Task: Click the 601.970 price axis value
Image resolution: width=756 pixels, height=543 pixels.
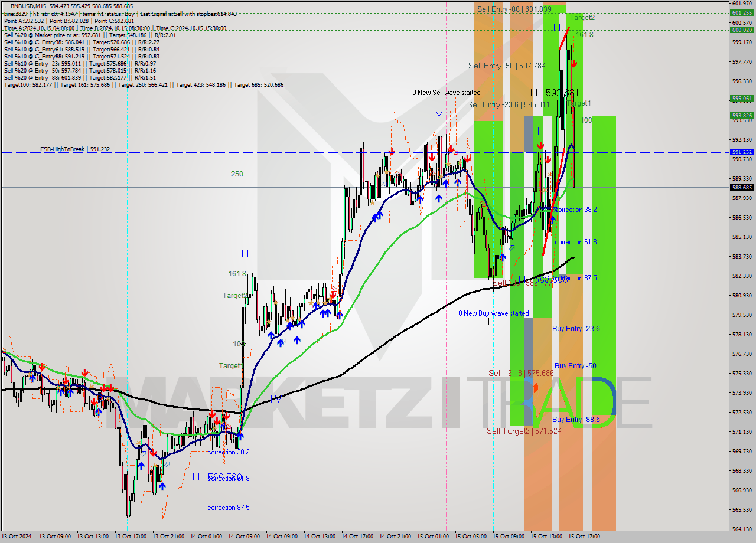Action: pos(742,4)
